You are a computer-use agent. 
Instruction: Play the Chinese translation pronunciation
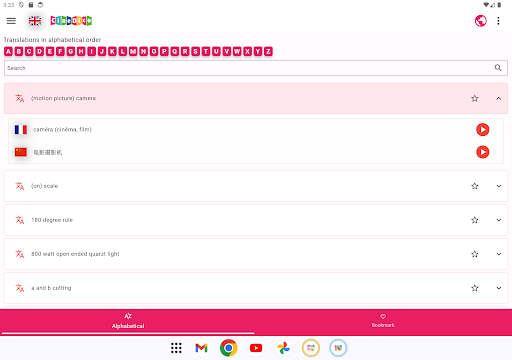482,152
